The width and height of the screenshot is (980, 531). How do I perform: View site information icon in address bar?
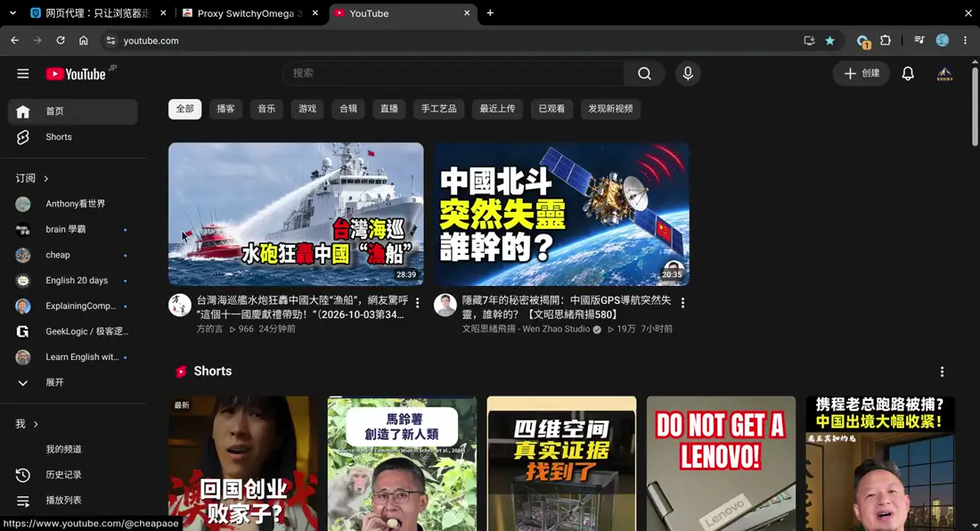(x=110, y=41)
